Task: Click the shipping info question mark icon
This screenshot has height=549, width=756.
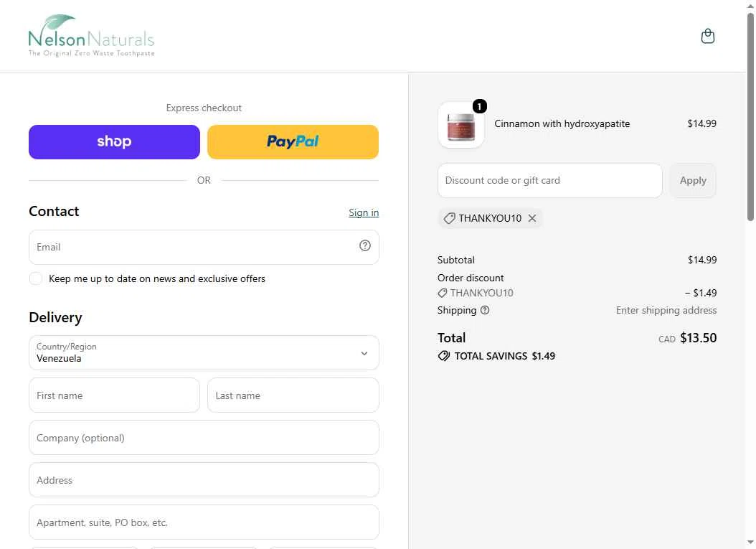Action: 485,310
